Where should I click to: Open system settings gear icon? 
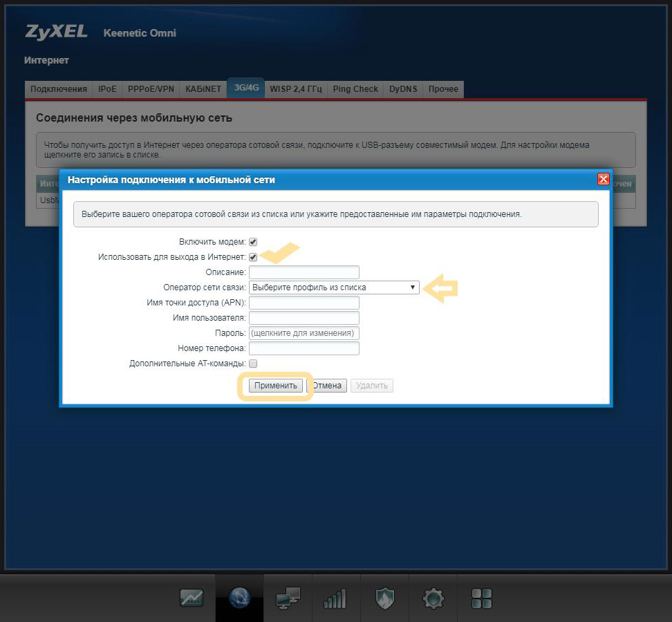point(433,598)
